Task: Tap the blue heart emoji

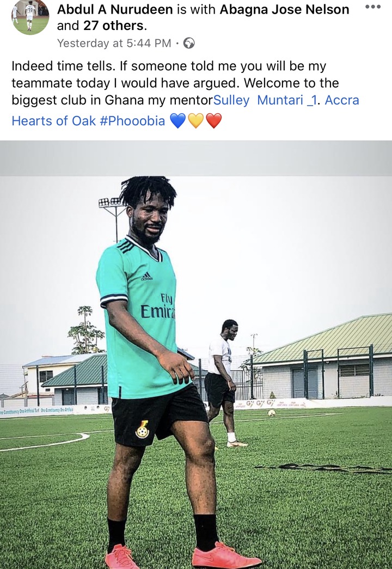Action: 177,120
